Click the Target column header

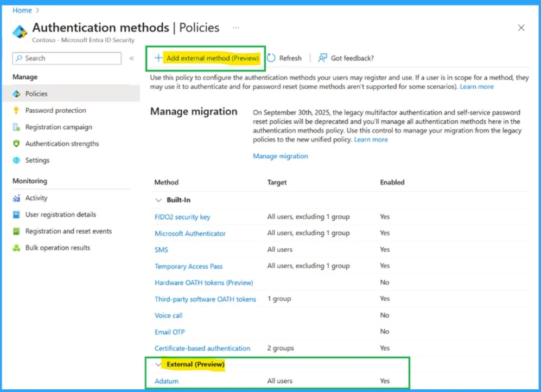[x=277, y=182]
